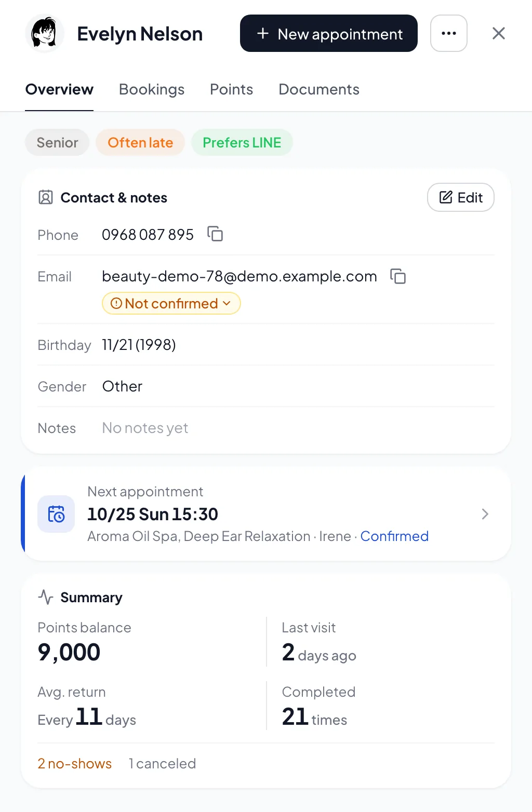This screenshot has height=812, width=532.
Task: Switch to the Bookings tab
Action: click(152, 89)
